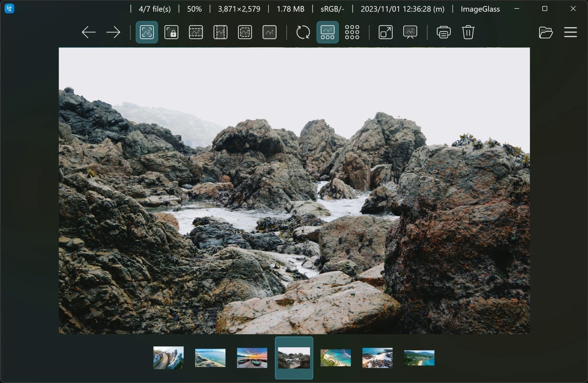Open the checkerboard grid icon
The width and height of the screenshot is (588, 383).
(x=352, y=32)
